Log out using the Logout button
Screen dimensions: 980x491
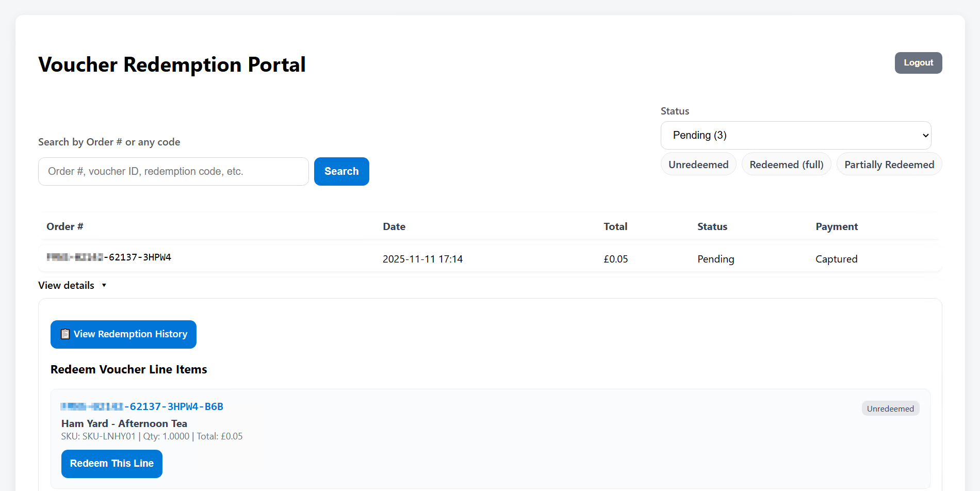click(x=918, y=63)
